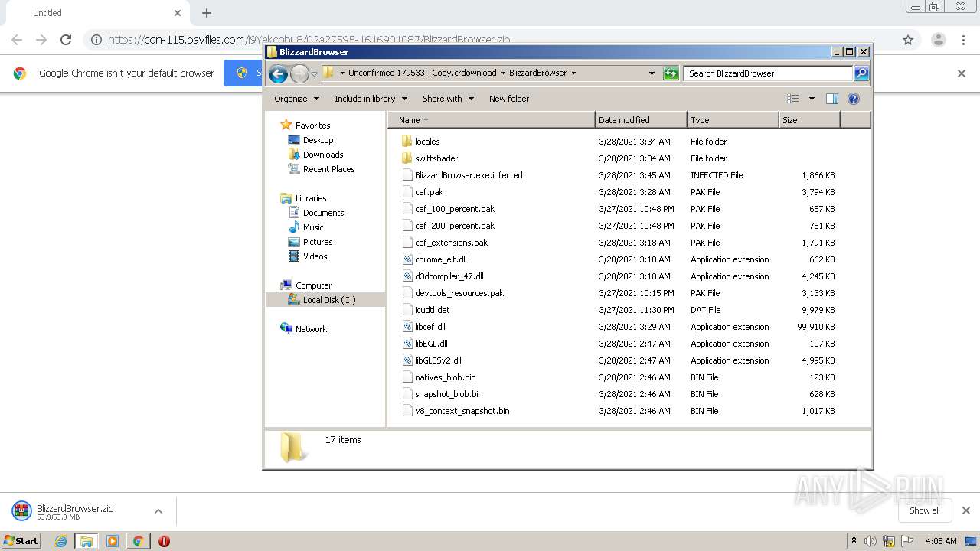
Task: Select Downloads in Favorites
Action: (322, 155)
